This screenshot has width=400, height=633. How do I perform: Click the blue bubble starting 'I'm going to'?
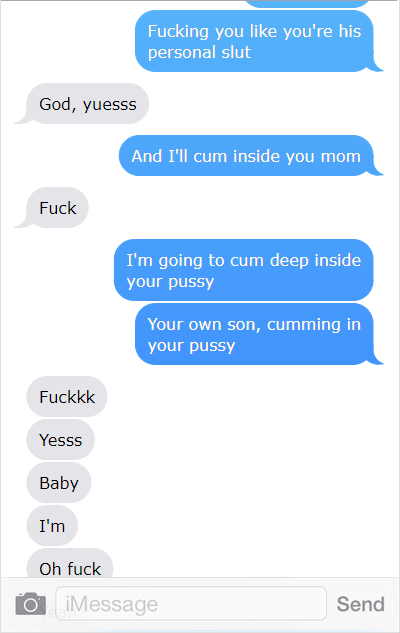243,270
